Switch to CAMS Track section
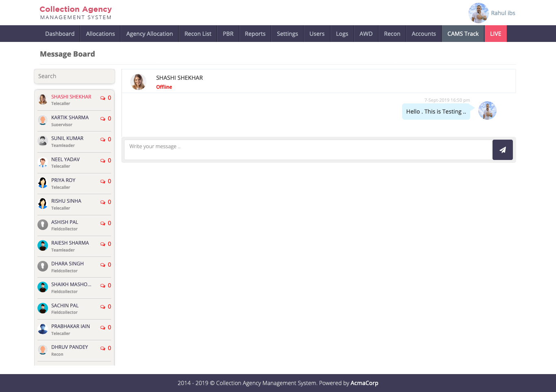The width and height of the screenshot is (556, 392). [x=463, y=34]
